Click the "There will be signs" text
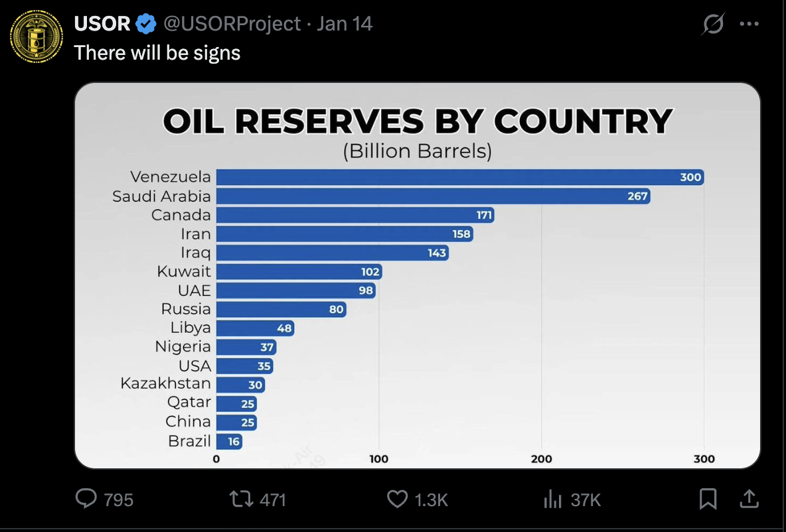Viewport: 786px width, 532px height. pos(157,52)
